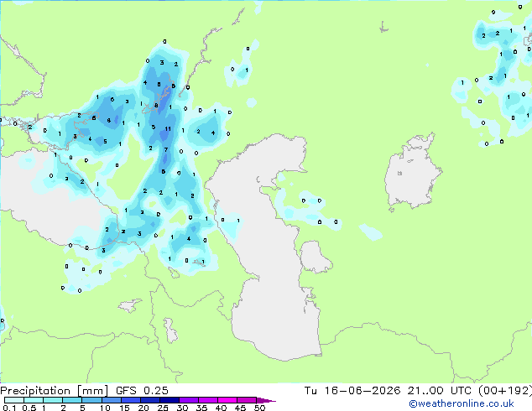Open the weatheronline.co.uk link
Screen dimensions: 532x411
[462, 403]
